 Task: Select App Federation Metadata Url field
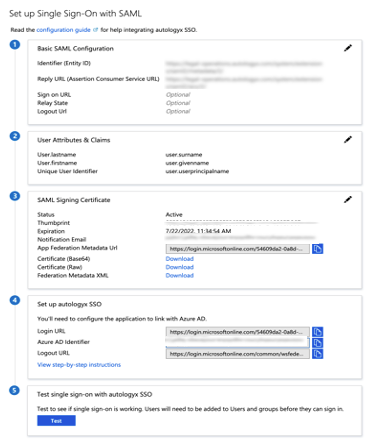[237, 249]
